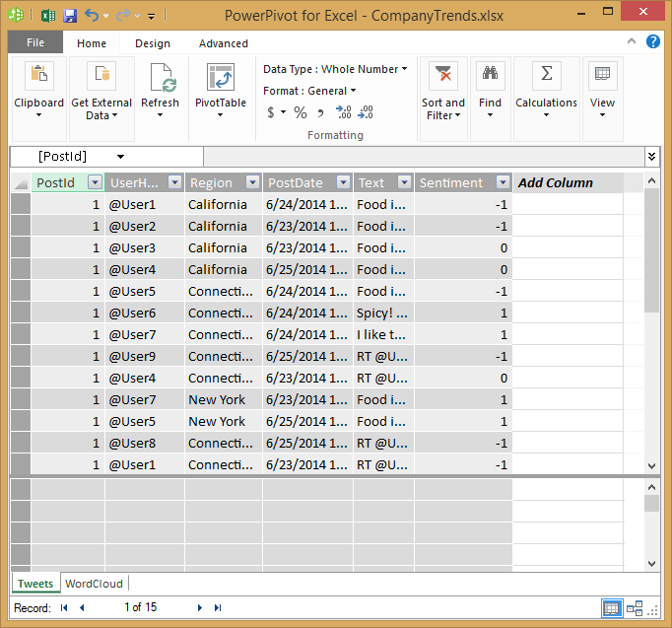Screen dimensions: 672x628
Task: Click the Refresh icon in ribbon
Action: pos(160,78)
